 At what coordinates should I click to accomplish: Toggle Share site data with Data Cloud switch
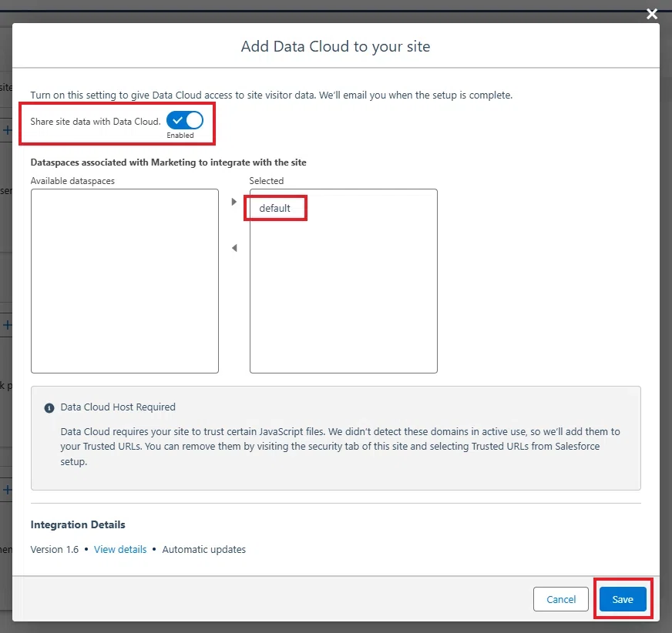pyautogui.click(x=185, y=120)
